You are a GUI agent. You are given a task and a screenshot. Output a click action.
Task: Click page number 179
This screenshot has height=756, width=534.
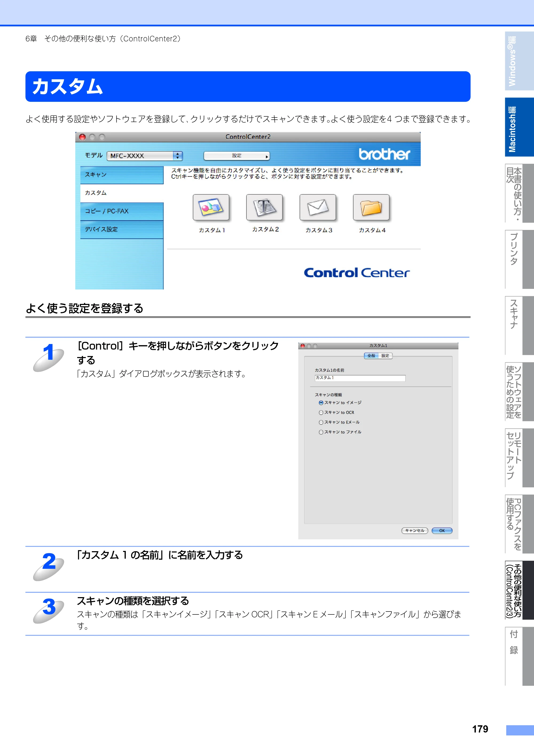(480, 729)
